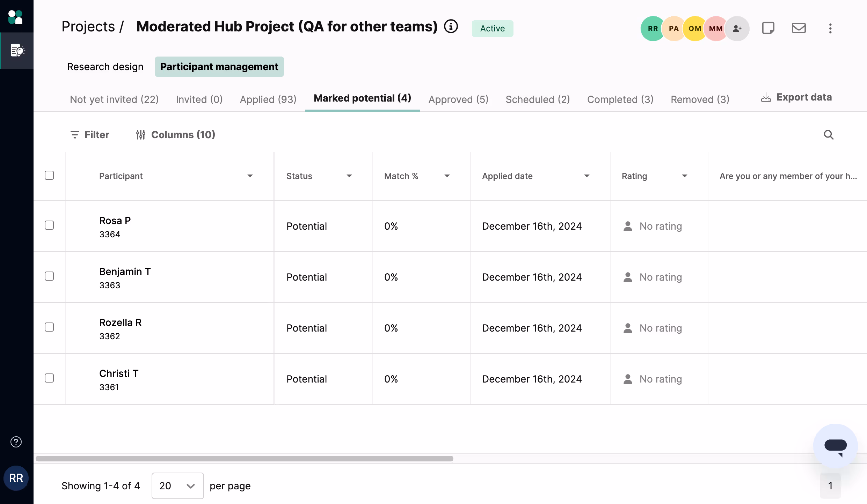Toggle the select-all header checkbox
The height and width of the screenshot is (504, 867).
click(49, 175)
